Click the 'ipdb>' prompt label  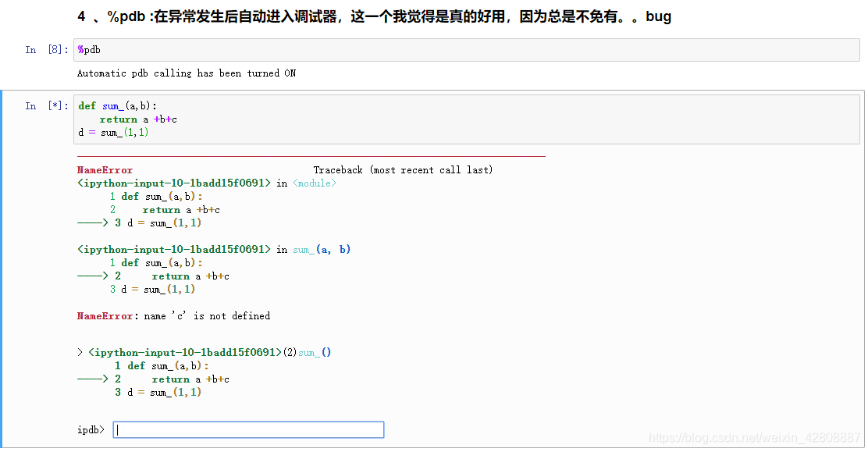click(x=91, y=430)
